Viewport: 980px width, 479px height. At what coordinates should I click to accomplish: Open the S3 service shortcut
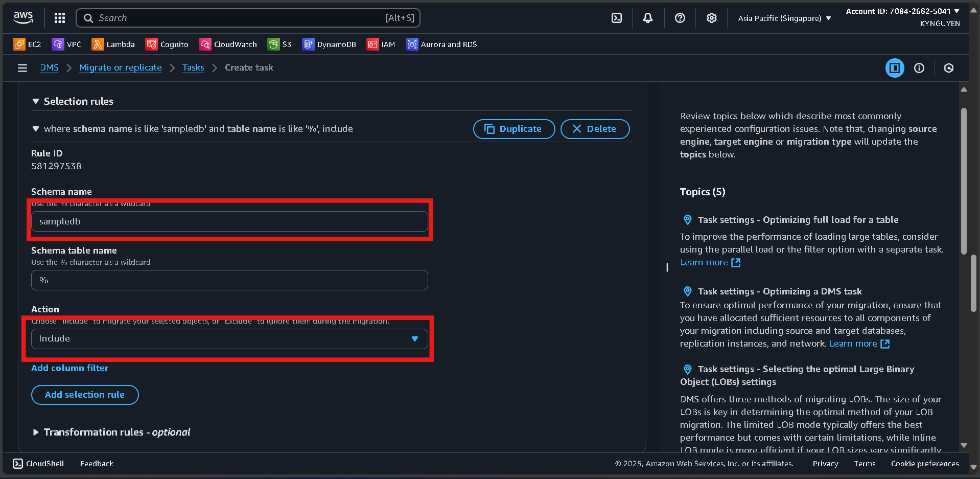point(279,44)
